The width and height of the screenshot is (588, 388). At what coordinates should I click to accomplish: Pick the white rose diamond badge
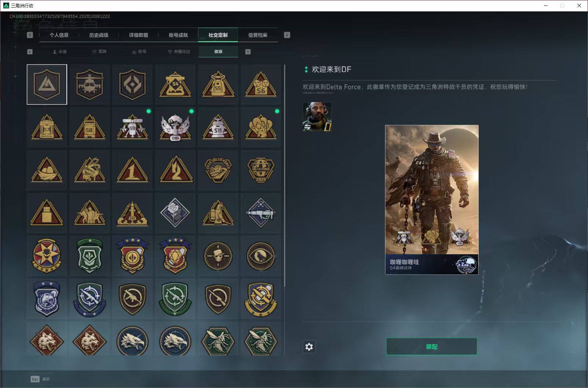[x=175, y=213]
